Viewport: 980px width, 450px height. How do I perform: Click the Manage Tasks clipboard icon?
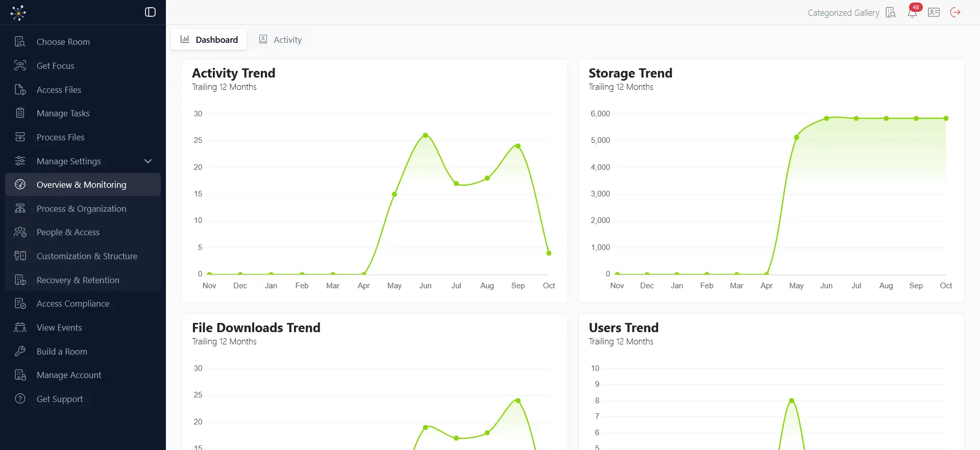[20, 113]
